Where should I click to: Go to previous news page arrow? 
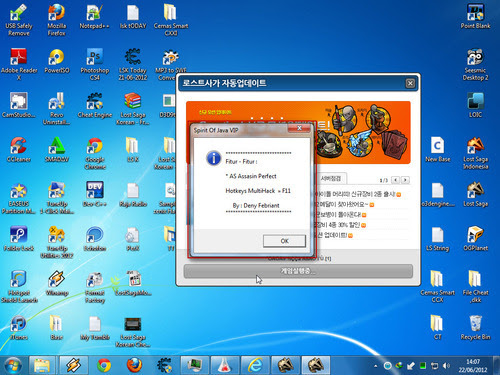tap(395, 180)
